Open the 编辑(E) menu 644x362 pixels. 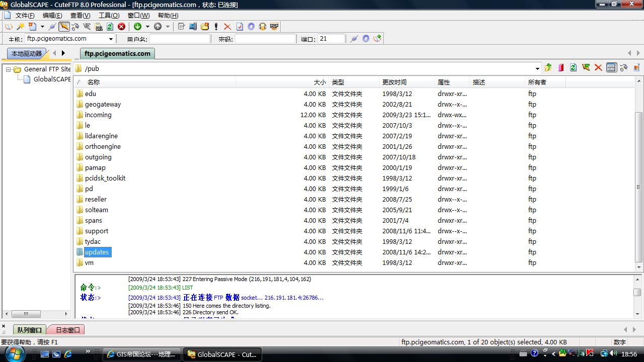point(52,16)
